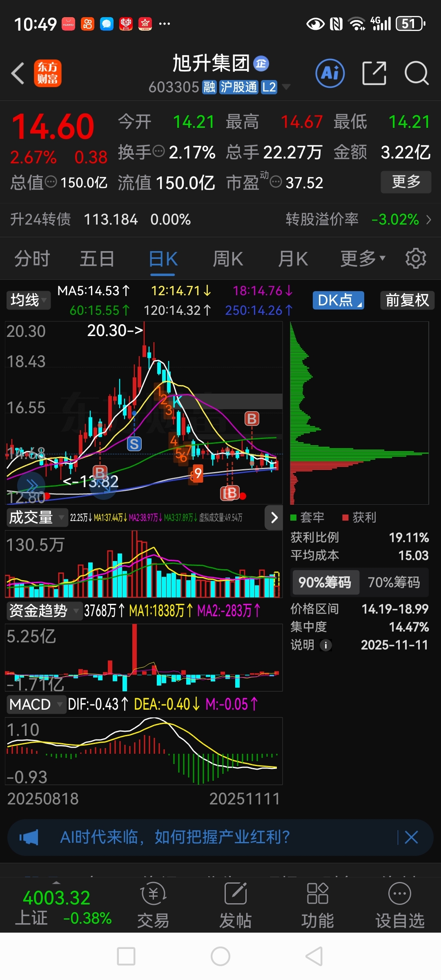Open the 成交量 indicator dropdown
Image resolution: width=441 pixels, height=980 pixels.
tap(37, 517)
